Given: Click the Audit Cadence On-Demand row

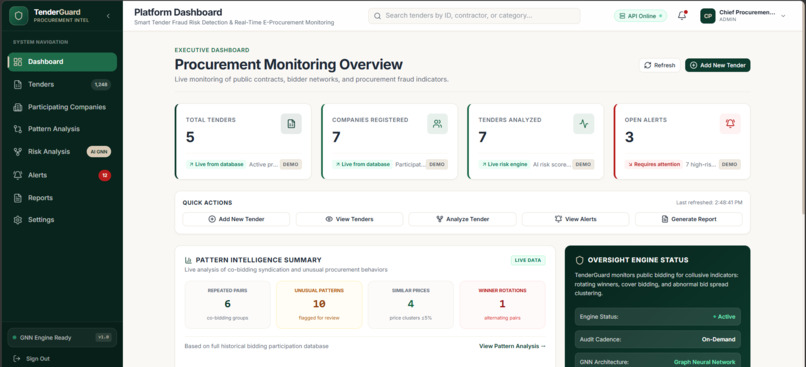Looking at the screenshot, I should pyautogui.click(x=657, y=339).
